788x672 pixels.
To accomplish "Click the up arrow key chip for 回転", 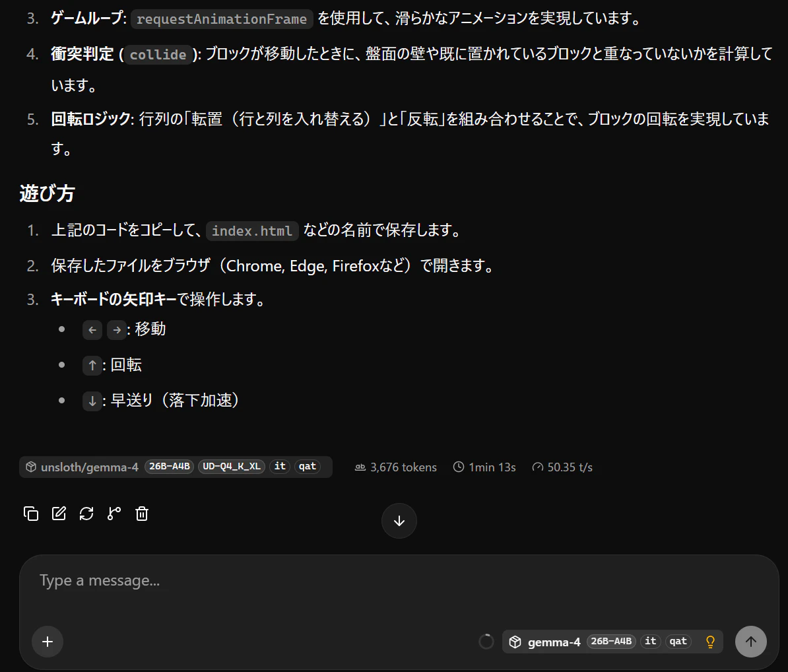I will (x=92, y=366).
